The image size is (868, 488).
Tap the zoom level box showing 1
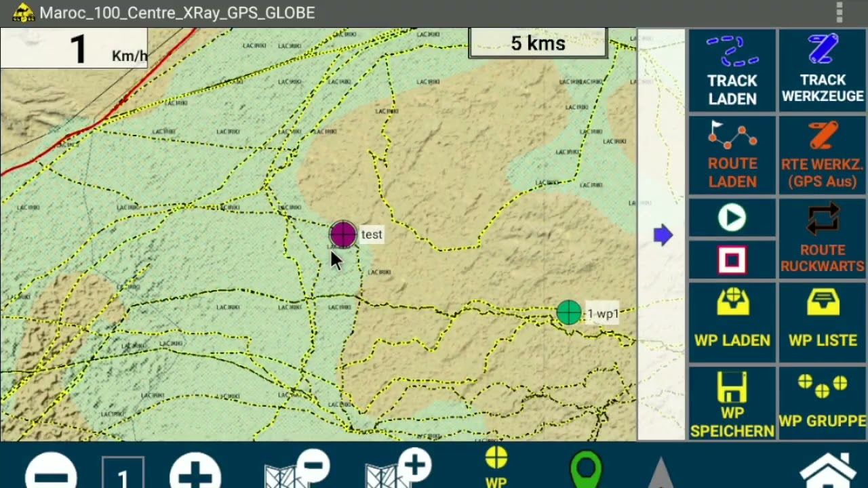point(123,472)
